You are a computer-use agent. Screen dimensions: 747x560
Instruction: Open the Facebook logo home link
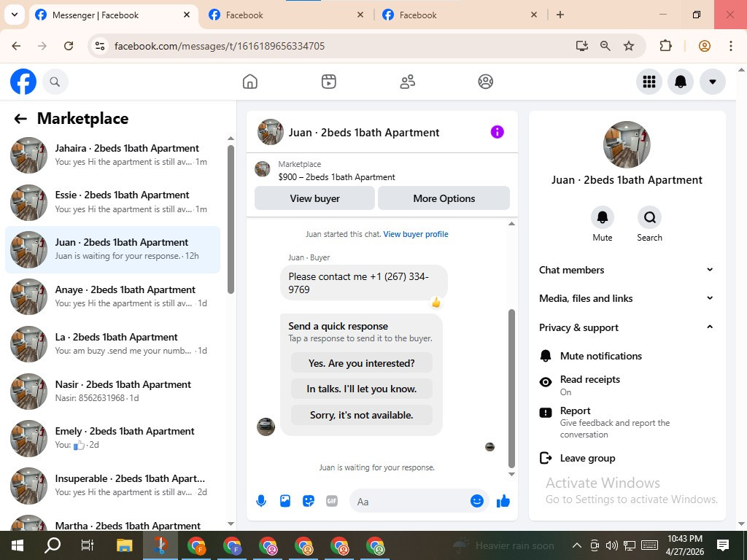coord(23,82)
